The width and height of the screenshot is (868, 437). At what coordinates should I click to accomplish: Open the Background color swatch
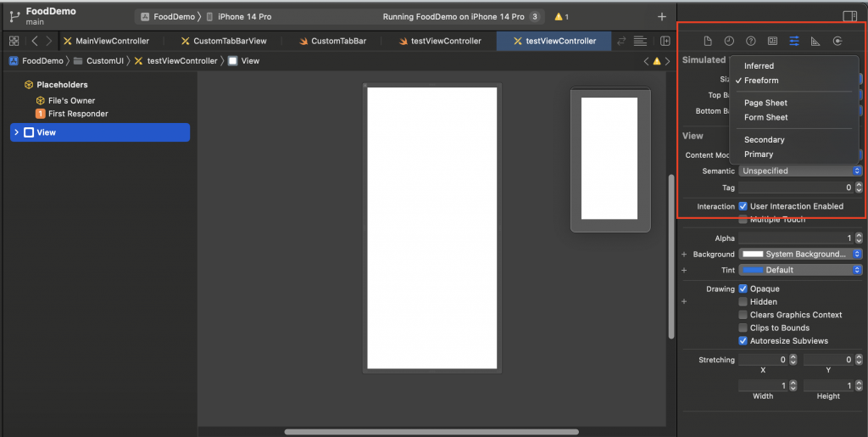[752, 255]
